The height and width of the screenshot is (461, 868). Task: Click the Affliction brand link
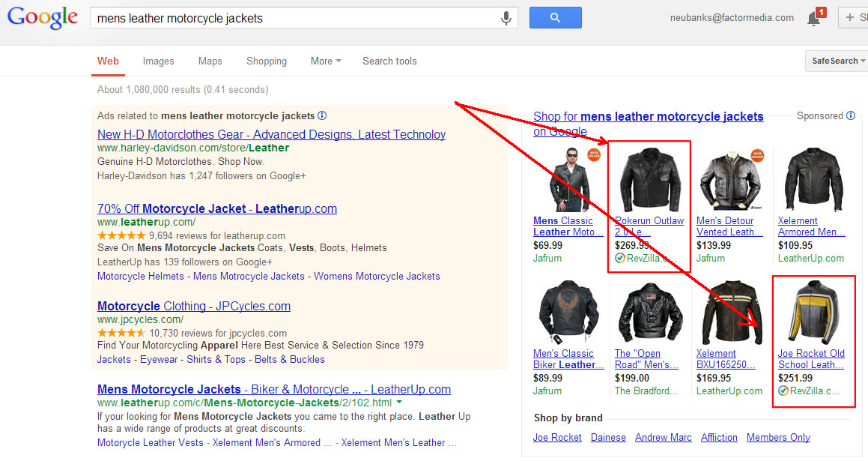click(719, 437)
